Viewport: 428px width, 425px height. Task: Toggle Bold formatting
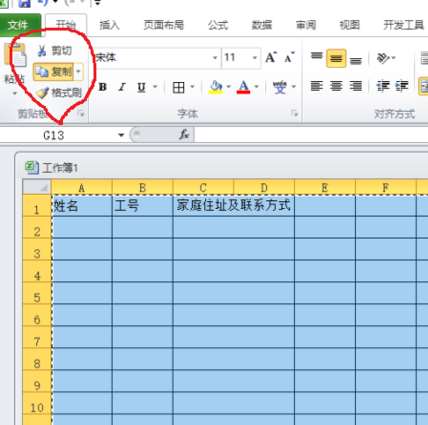(x=103, y=87)
